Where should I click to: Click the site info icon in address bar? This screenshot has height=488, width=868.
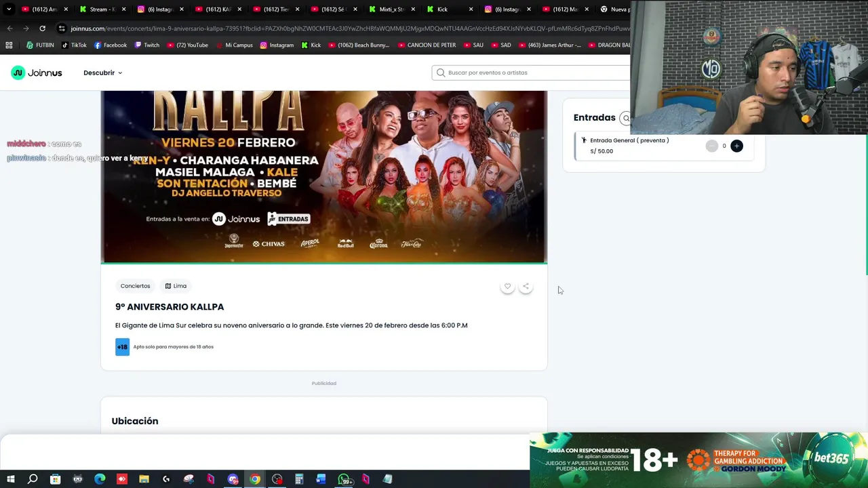[62, 28]
